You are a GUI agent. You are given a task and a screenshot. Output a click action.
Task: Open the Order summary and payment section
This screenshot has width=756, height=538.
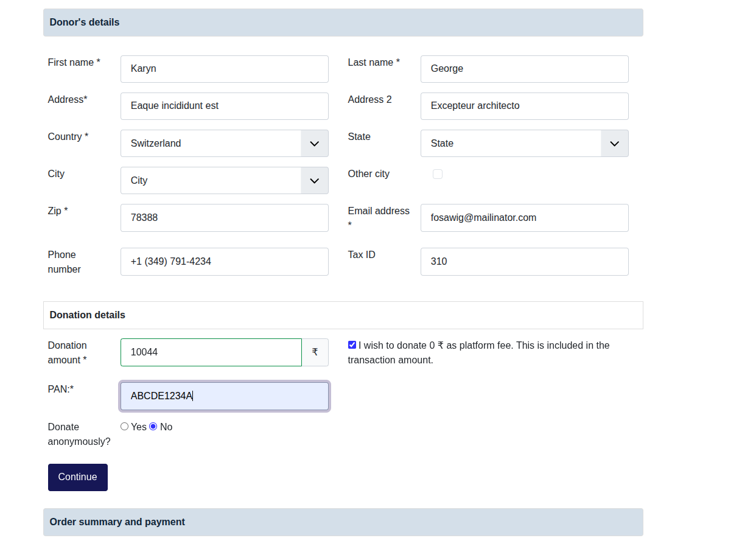pos(343,522)
